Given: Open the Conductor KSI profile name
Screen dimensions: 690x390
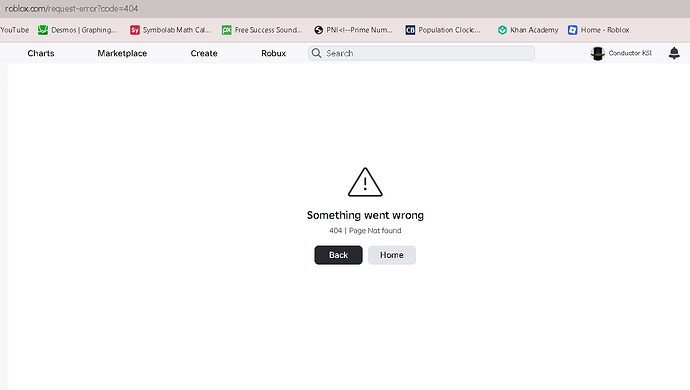Looking at the screenshot, I should coord(630,53).
